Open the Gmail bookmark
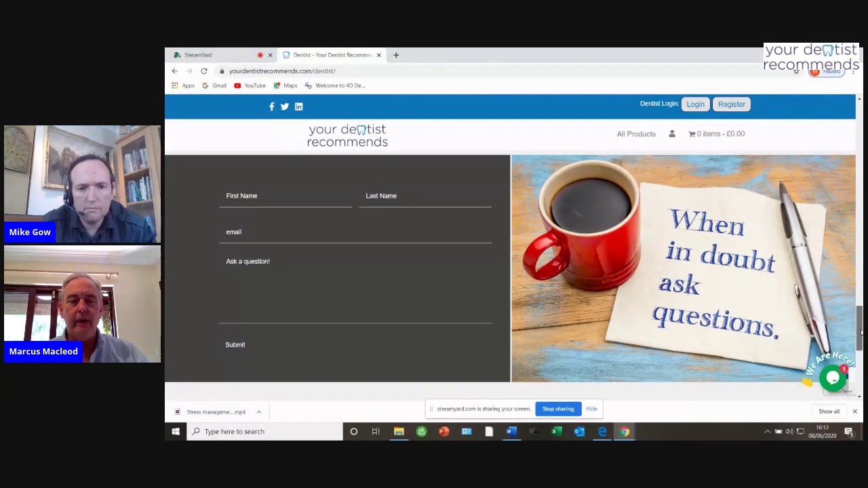This screenshot has width=868, height=488. pos(214,85)
